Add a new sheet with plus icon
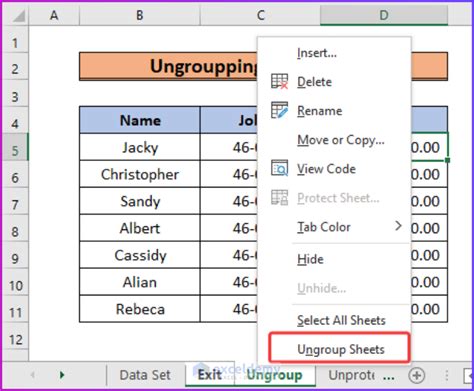The height and width of the screenshot is (391, 474). tap(417, 375)
